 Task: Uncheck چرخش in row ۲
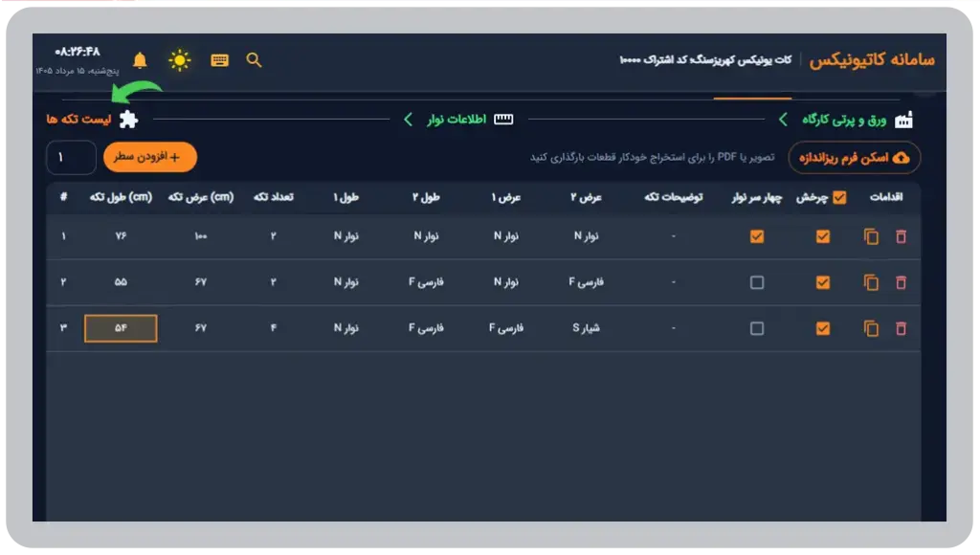823,282
